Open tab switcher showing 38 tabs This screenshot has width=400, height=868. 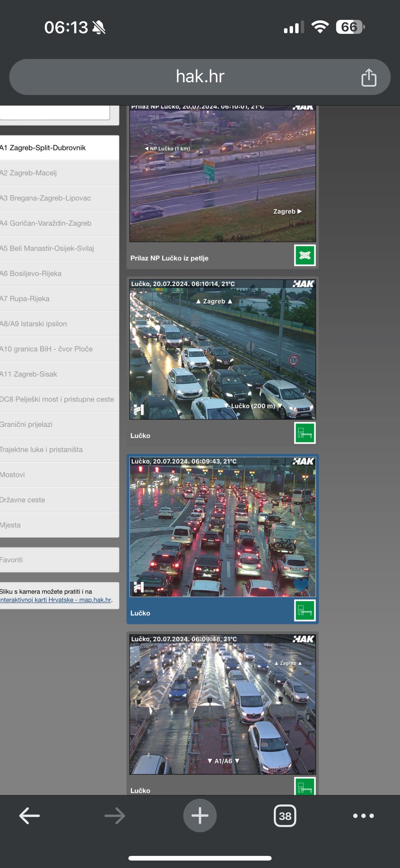[285, 816]
